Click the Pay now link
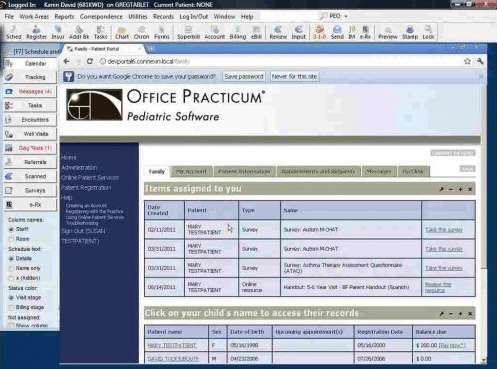The image size is (497, 369). tap(452, 345)
